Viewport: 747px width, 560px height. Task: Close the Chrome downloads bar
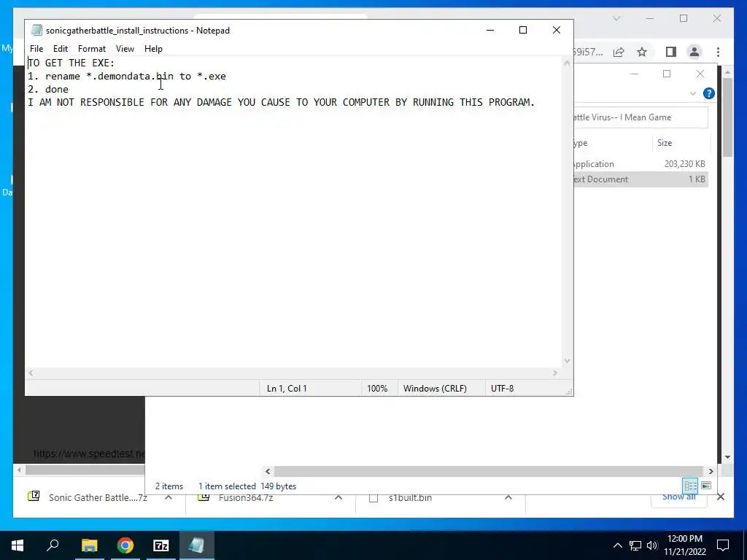721,497
